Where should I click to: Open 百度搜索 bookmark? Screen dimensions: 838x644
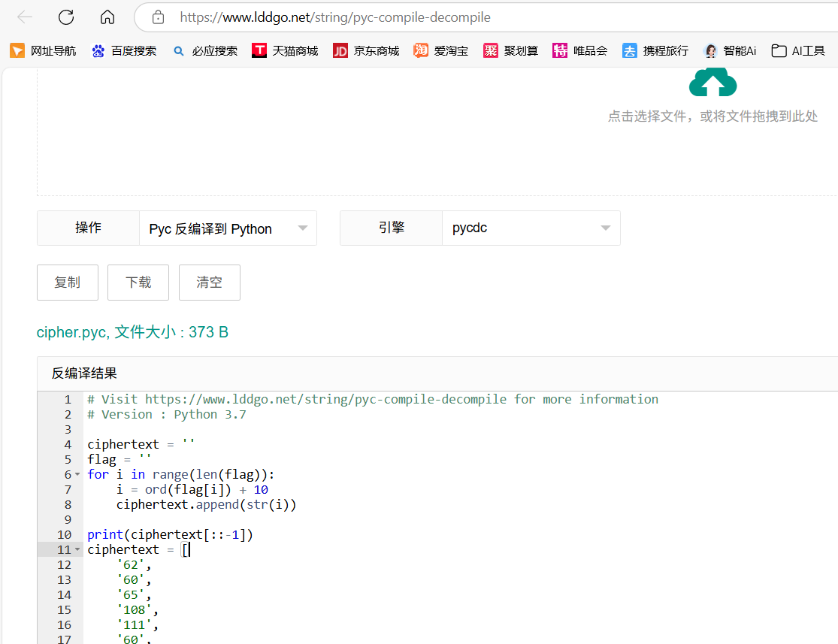click(124, 51)
